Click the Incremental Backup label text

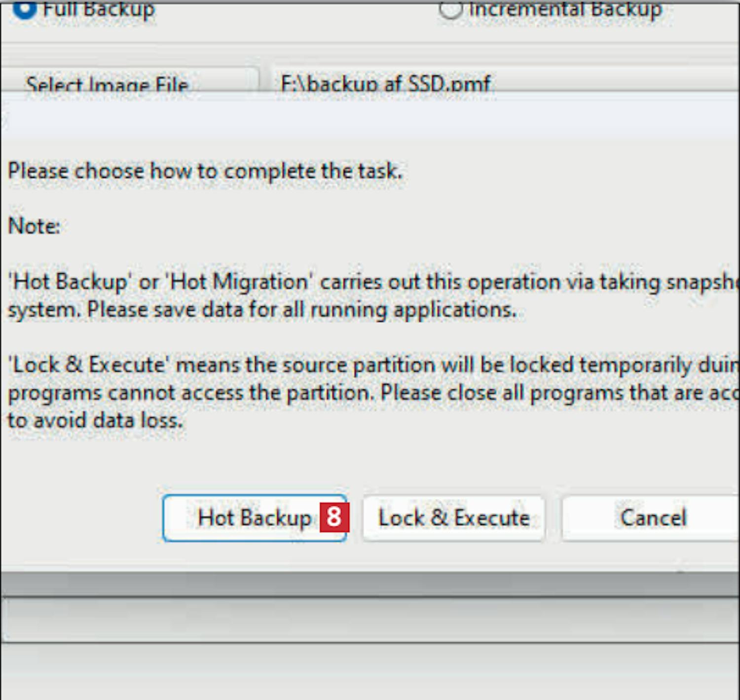[565, 9]
